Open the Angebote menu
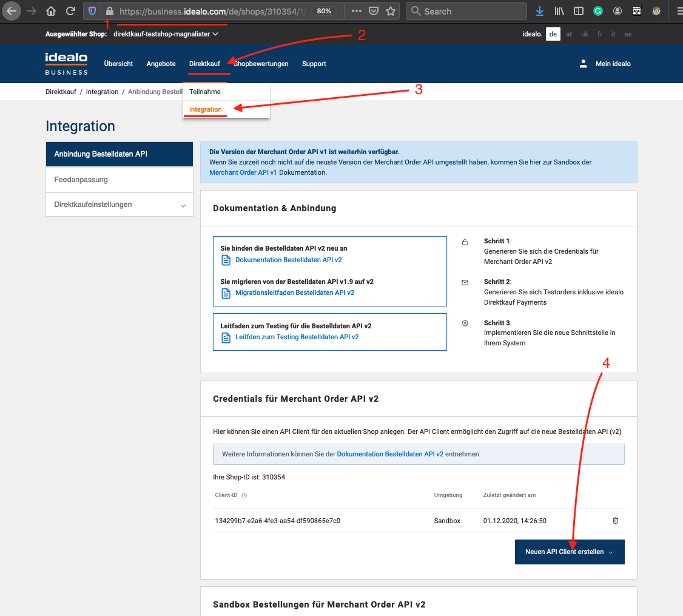This screenshot has height=616, width=683. point(161,64)
